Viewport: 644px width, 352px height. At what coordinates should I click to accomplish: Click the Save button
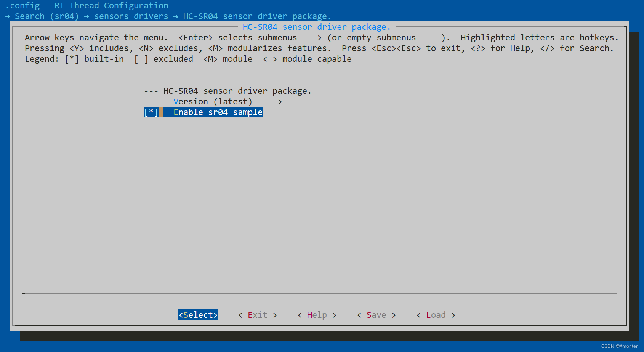tap(376, 315)
